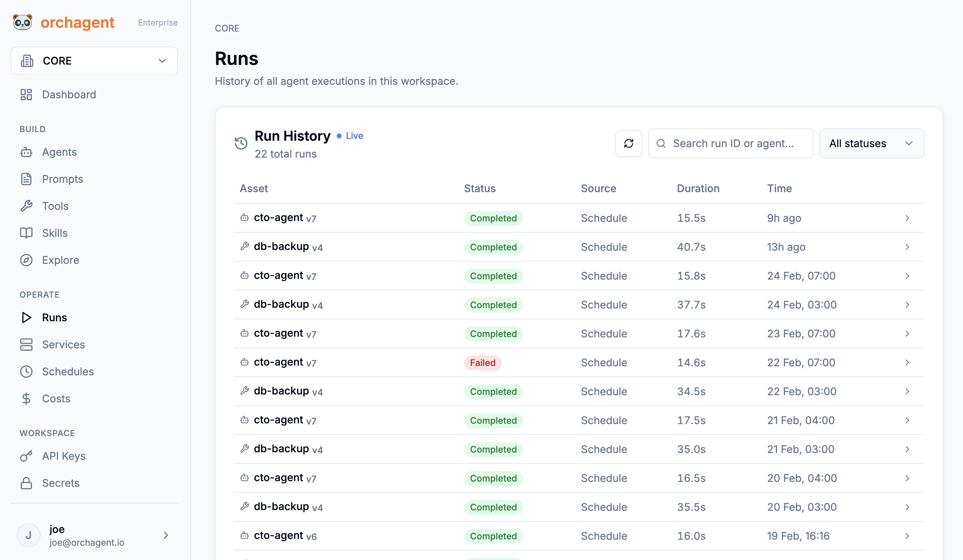Click the Failed status badge
963x560 pixels.
click(x=482, y=363)
